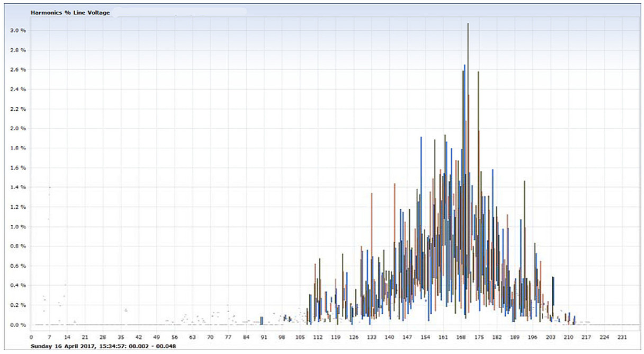Click the 0.0 % y-axis label

click(18, 324)
